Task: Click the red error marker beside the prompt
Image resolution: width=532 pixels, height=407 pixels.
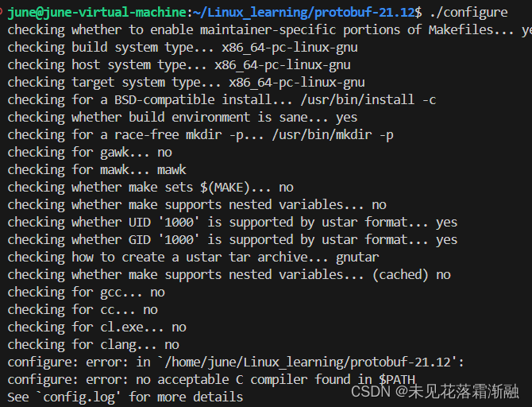Action: (1, 12)
